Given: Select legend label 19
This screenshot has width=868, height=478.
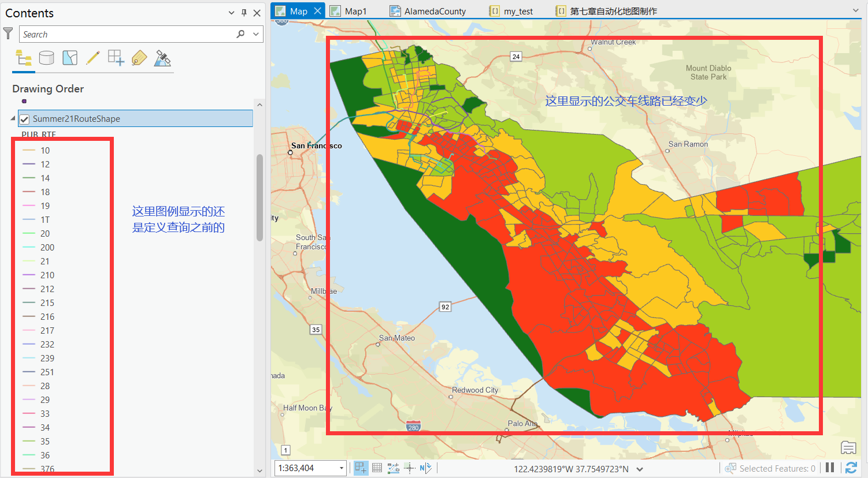Looking at the screenshot, I should coord(45,206).
